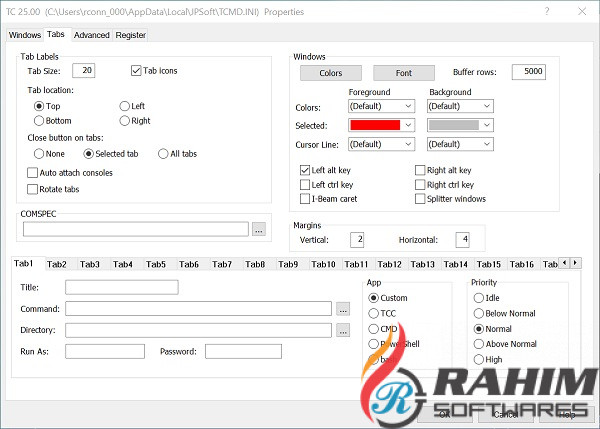The width and height of the screenshot is (600, 429).
Task: Switch to the Register properties tab
Action: point(130,35)
